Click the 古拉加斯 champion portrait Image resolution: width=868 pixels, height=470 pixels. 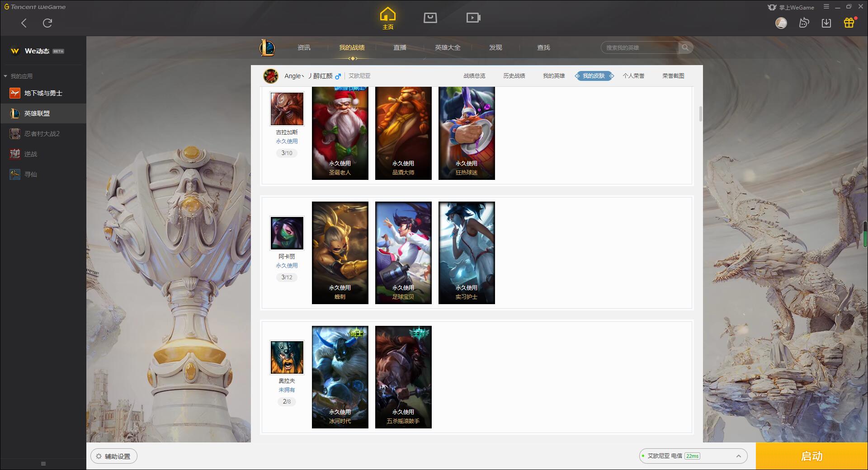click(x=287, y=109)
